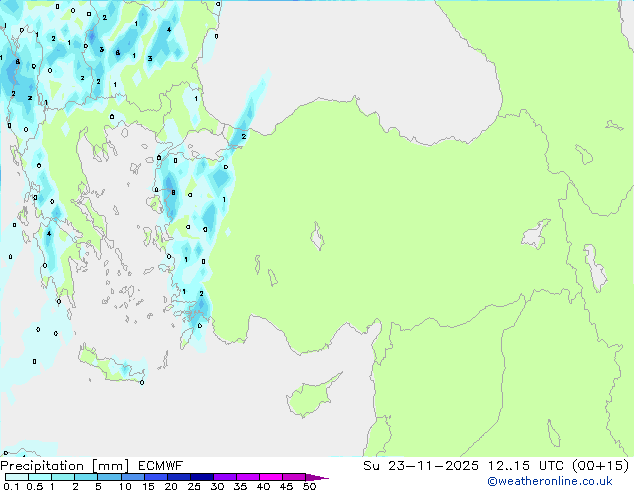This screenshot has height=490, width=634.
Task: Select the 30–35 mm purple swatch
Action: click(224, 477)
